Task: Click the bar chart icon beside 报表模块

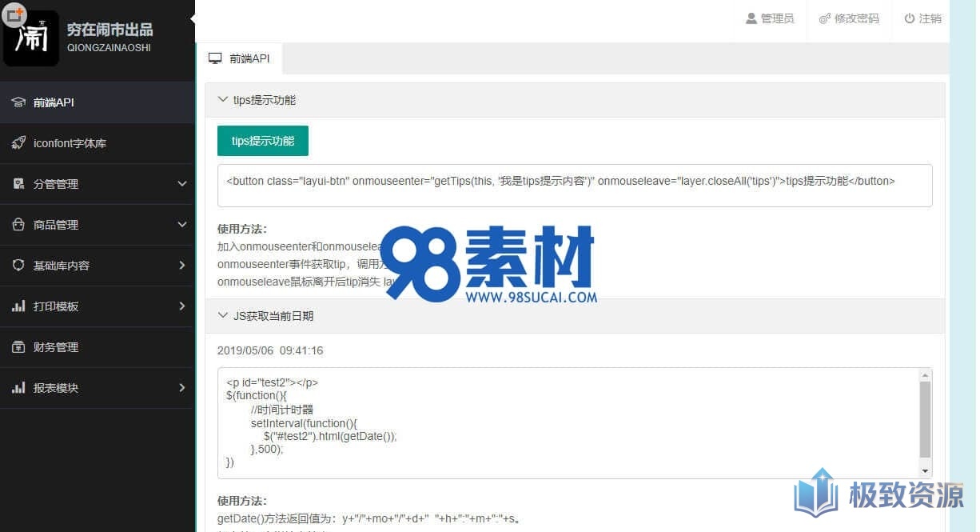Action: 18,388
